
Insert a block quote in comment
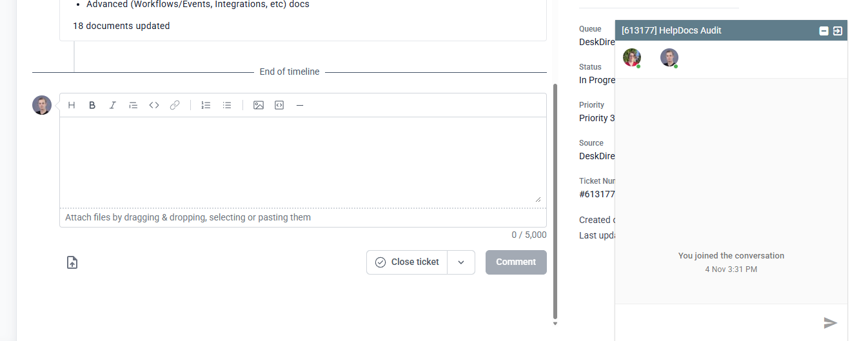pyautogui.click(x=133, y=105)
